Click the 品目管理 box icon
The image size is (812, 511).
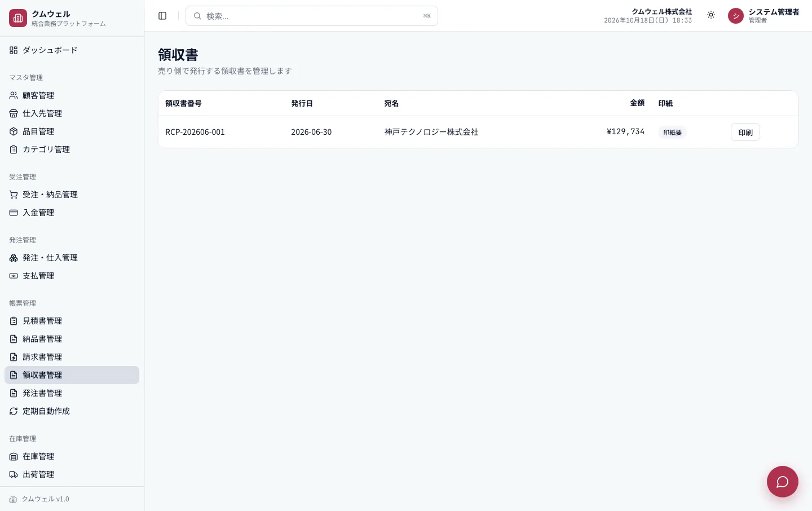tap(14, 131)
